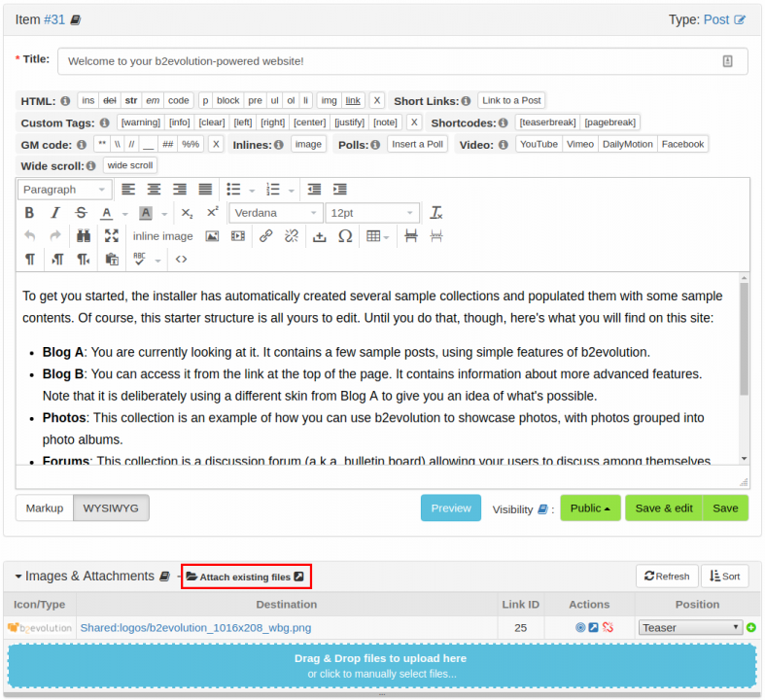Insert page break icon
765x700 pixels.
[x=411, y=236]
